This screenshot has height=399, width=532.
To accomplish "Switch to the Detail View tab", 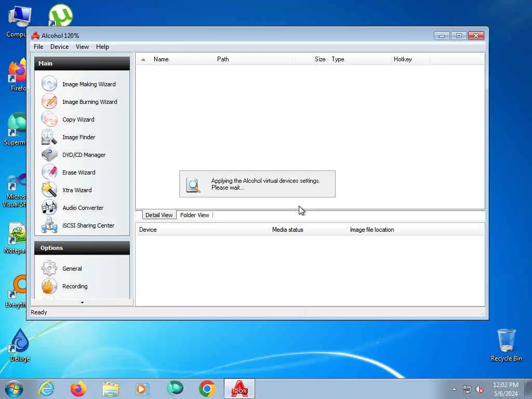I will [x=159, y=215].
